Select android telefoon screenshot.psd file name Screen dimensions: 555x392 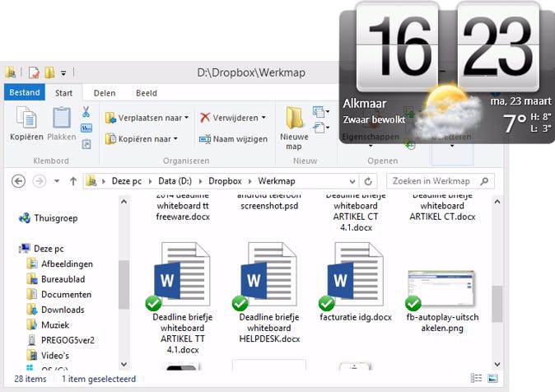(x=269, y=201)
